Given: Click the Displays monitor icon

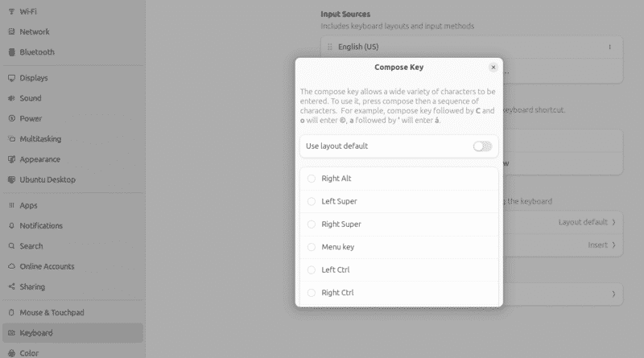Looking at the screenshot, I should coord(11,78).
